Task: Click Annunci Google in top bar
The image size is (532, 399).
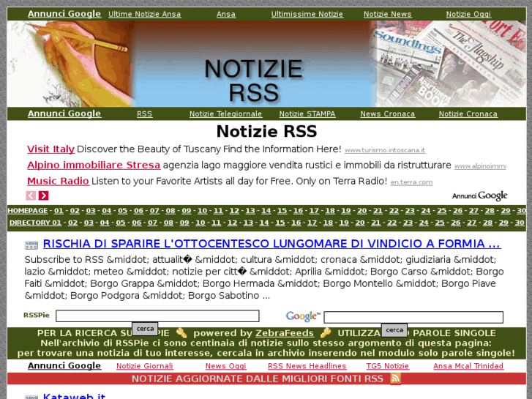Action: pyautogui.click(x=64, y=14)
